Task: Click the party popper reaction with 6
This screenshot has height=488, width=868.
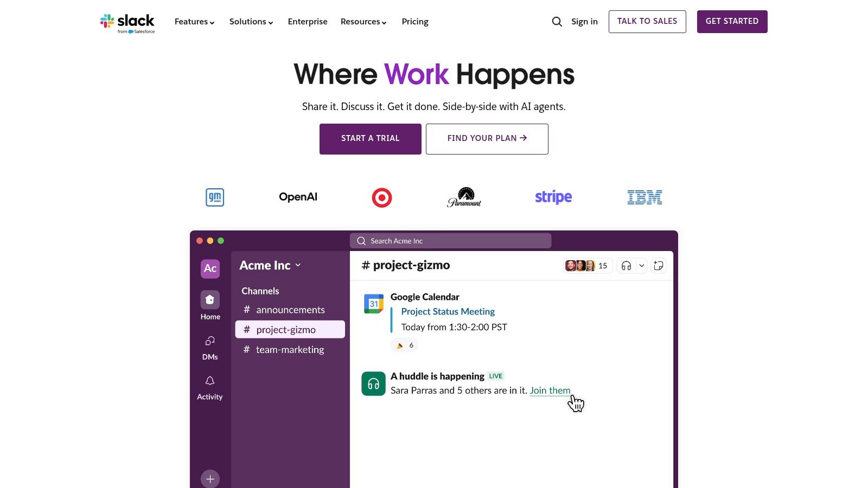Action: click(x=405, y=345)
